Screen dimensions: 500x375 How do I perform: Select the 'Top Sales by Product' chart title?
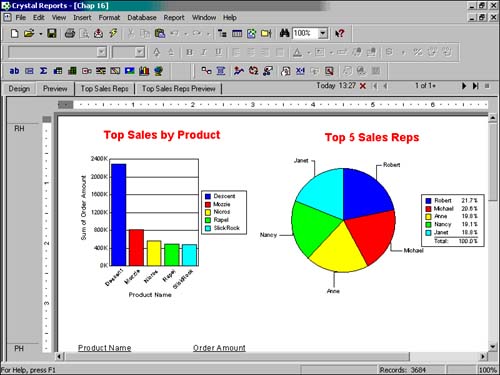point(162,135)
